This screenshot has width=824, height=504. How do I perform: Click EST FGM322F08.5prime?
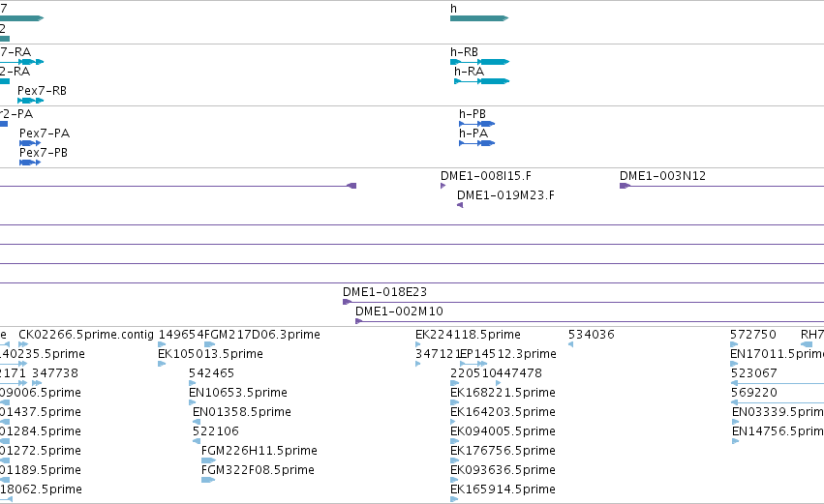coord(208,480)
